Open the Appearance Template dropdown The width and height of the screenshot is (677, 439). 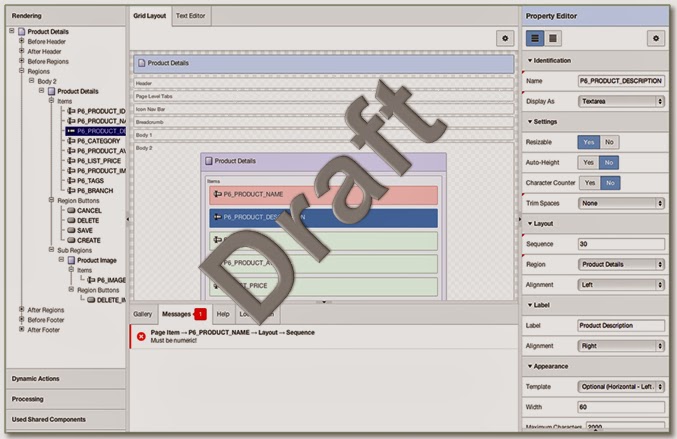pos(621,387)
